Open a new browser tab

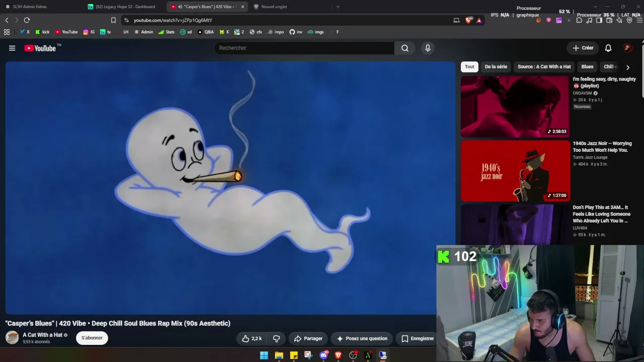click(x=338, y=7)
